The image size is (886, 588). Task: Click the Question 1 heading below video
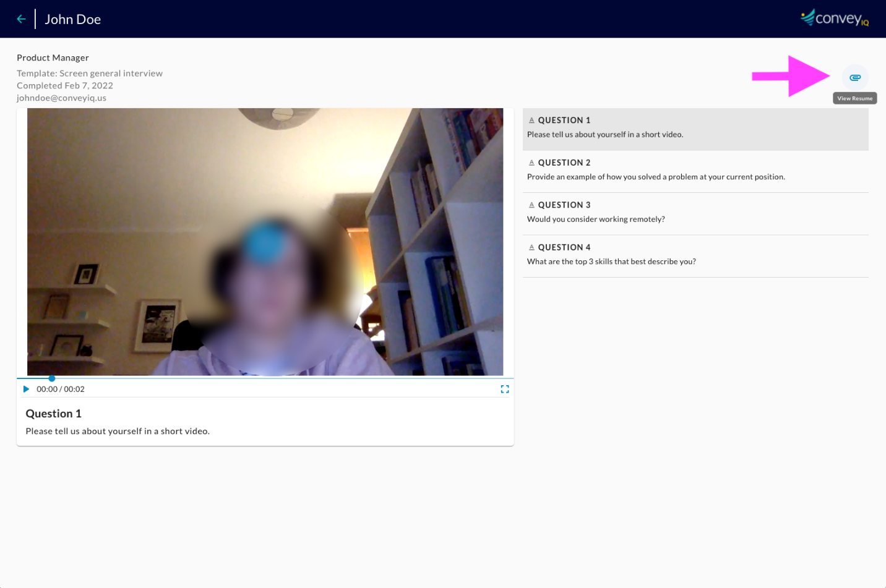[x=53, y=414]
